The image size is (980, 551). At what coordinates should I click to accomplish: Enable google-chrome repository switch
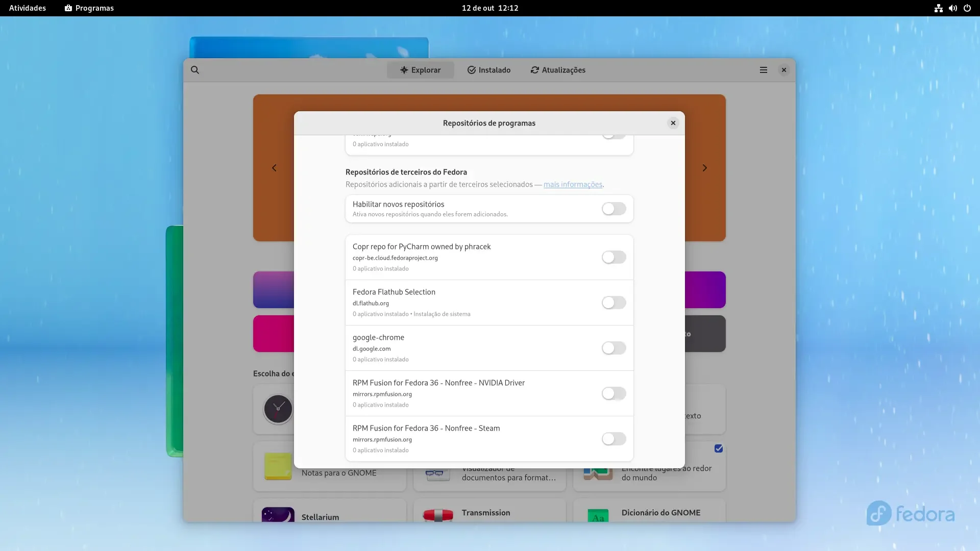click(614, 348)
